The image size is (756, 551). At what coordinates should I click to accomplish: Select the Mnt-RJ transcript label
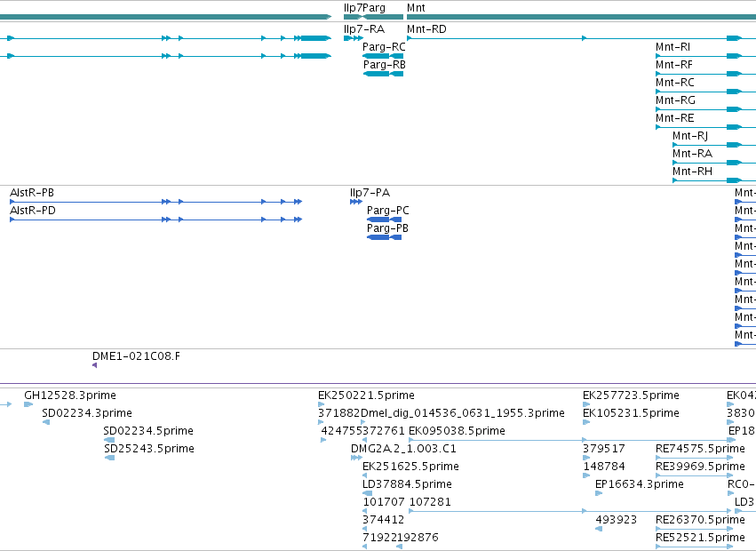tap(690, 136)
